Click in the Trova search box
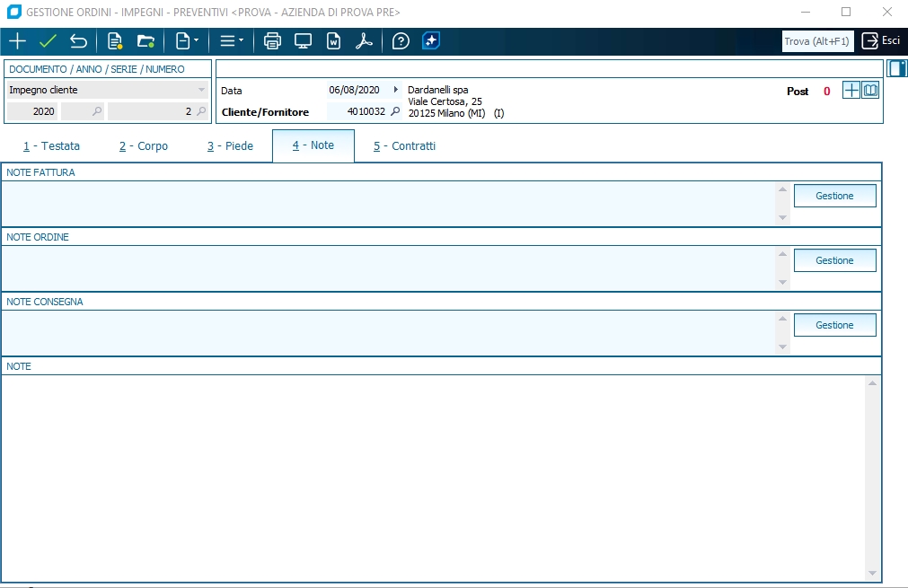 point(817,41)
